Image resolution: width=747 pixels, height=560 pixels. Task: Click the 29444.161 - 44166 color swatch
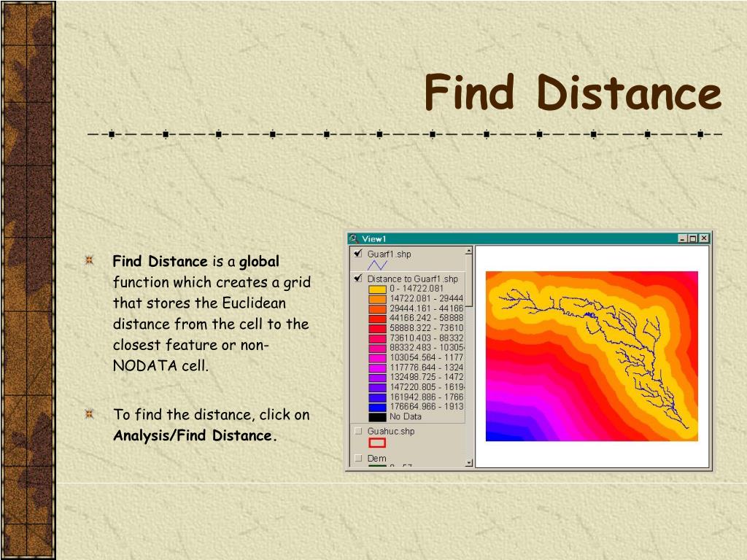coord(377,308)
